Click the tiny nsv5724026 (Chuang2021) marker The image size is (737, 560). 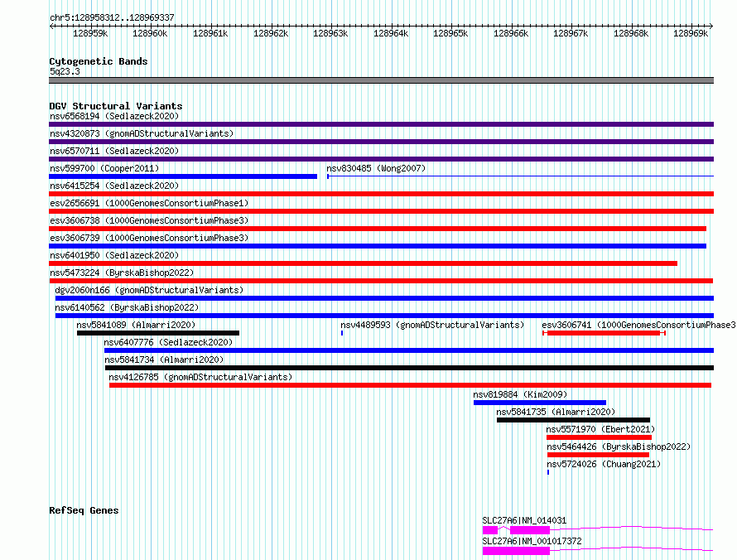548,472
